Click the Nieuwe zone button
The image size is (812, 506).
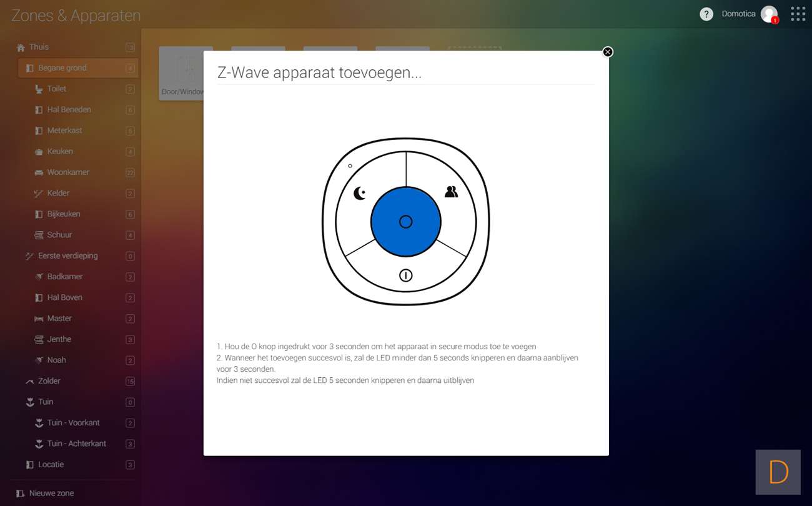tap(51, 493)
